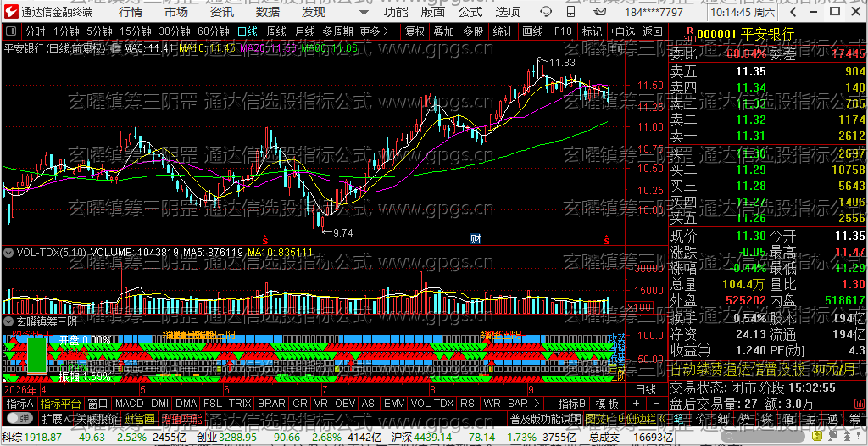Click the S marker below the August candles
This screenshot has width=868, height=446.
pos(265,240)
